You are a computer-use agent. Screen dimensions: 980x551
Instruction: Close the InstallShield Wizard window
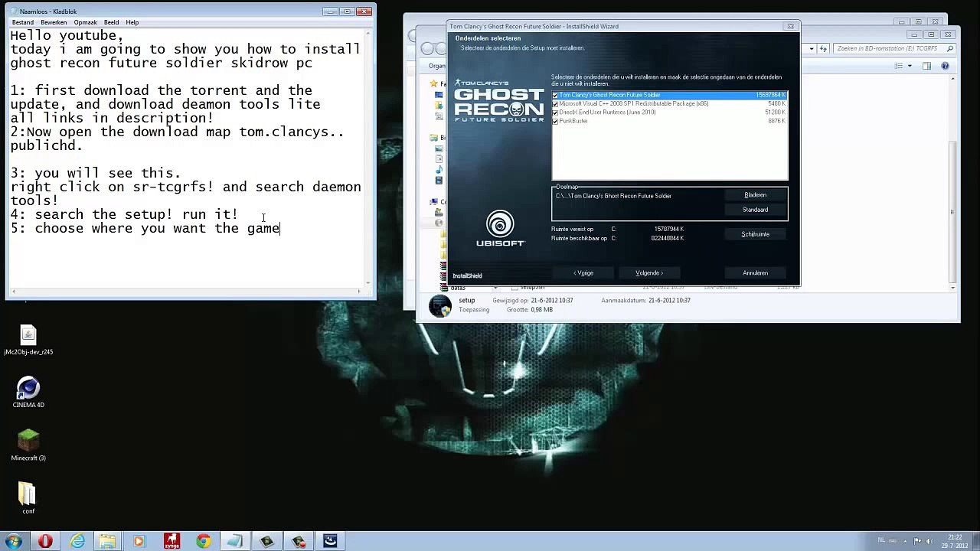(x=791, y=26)
